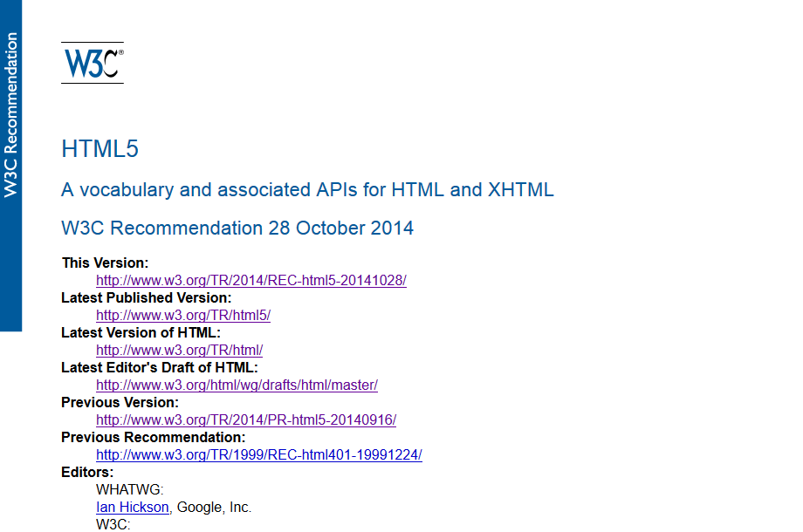
Task: Click the W3C logo
Action: click(91, 61)
